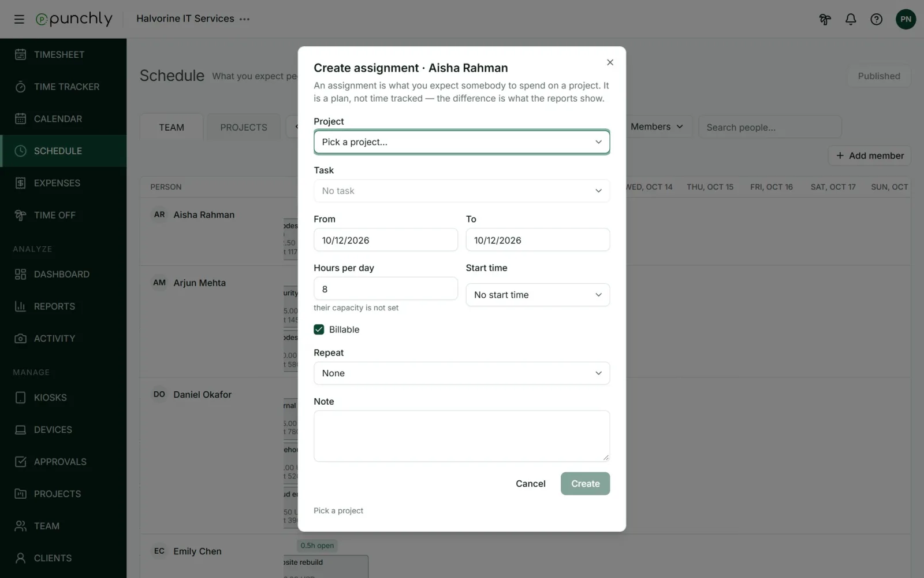
Task: Click the Create button
Action: [585, 484]
